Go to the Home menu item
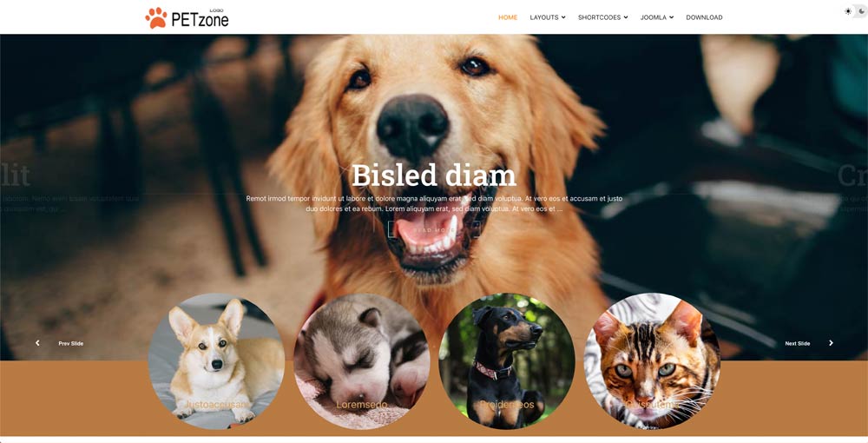Screen dimensions: 868x443 coord(508,17)
